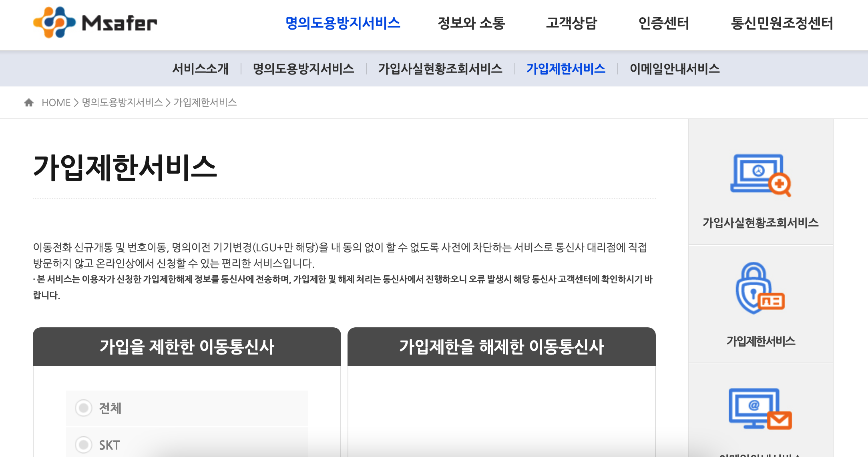
Task: Click the Msafer logo icon
Action: click(x=54, y=22)
